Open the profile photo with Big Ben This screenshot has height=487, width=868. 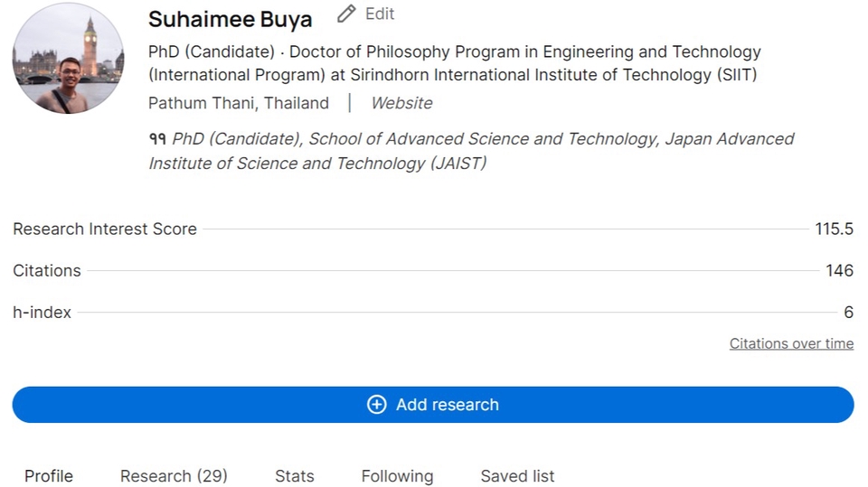pyautogui.click(x=68, y=58)
